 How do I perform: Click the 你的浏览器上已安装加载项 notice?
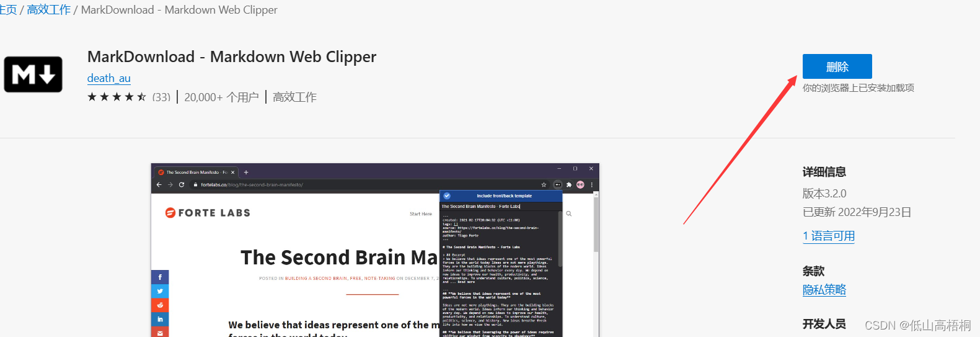(x=859, y=88)
